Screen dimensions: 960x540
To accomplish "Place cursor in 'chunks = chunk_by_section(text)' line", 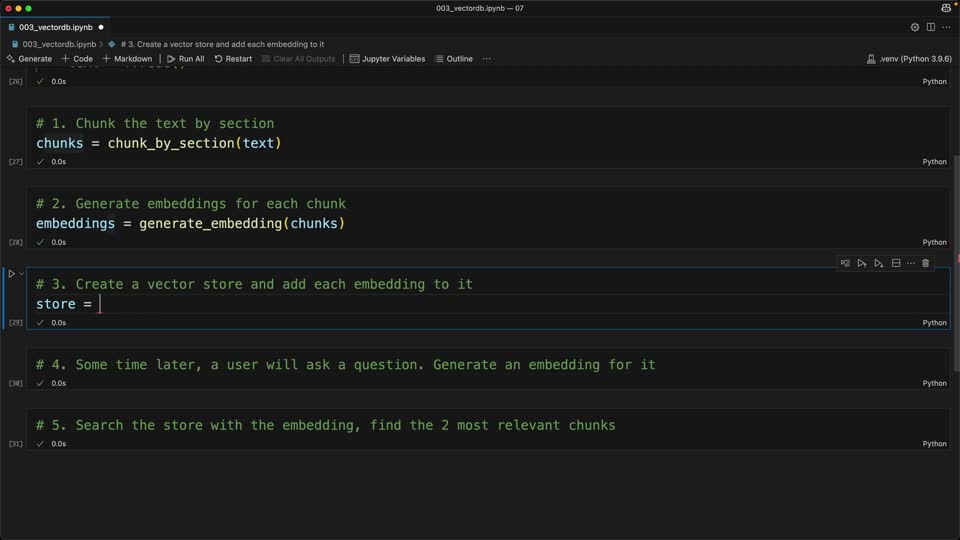I will tap(159, 143).
